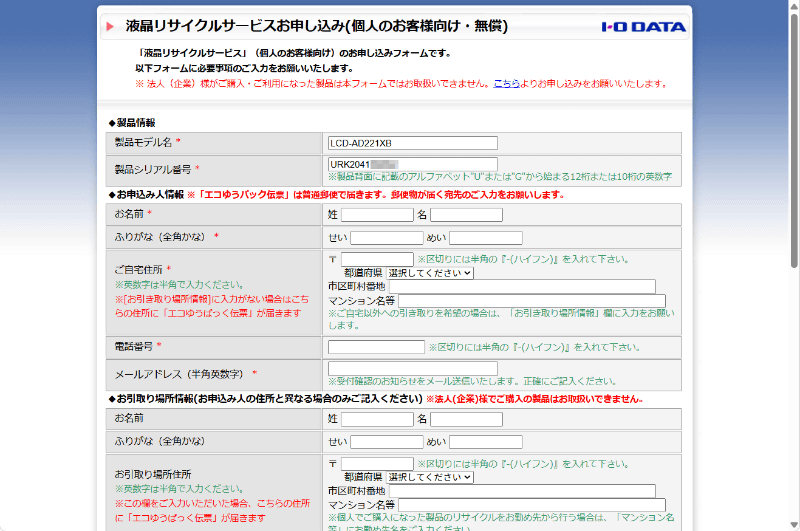Click the 製品シリアル番号 label
Image resolution: width=800 pixels, height=531 pixels.
(153, 169)
